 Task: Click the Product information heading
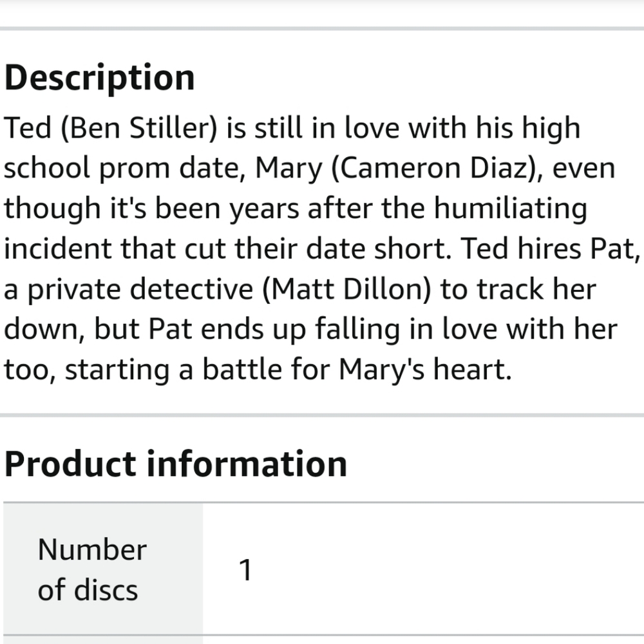[x=176, y=464]
